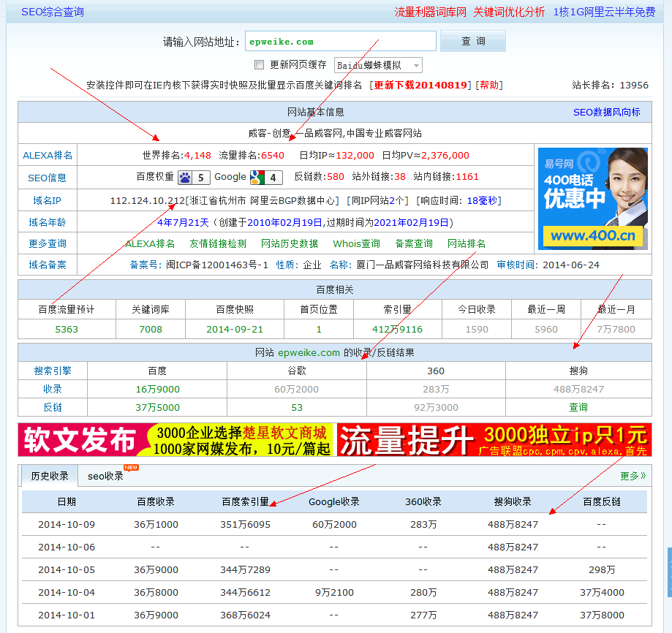The image size is (672, 633).
Task: Click 百度索引量 value 351万6095
Action: 245,524
